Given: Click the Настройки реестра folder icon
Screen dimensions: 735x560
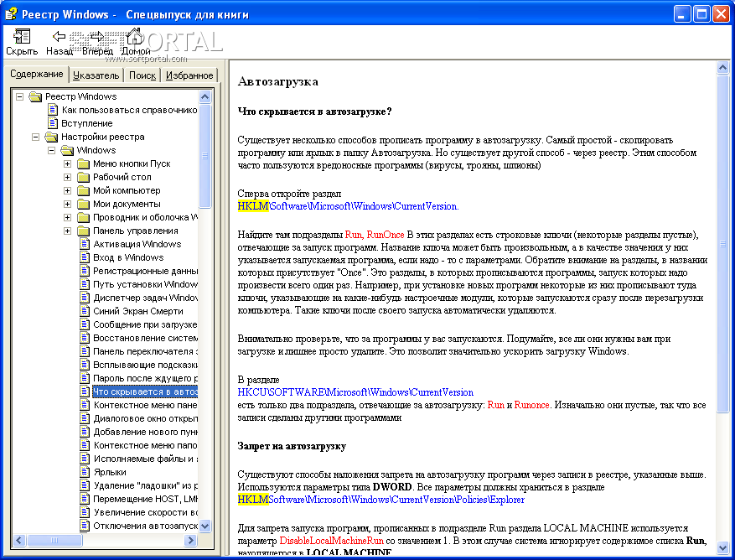Looking at the screenshot, I should click(52, 137).
